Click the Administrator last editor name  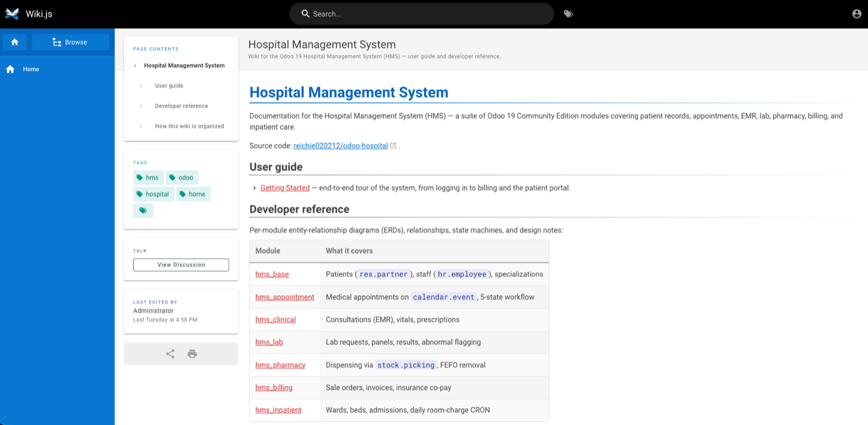(153, 311)
